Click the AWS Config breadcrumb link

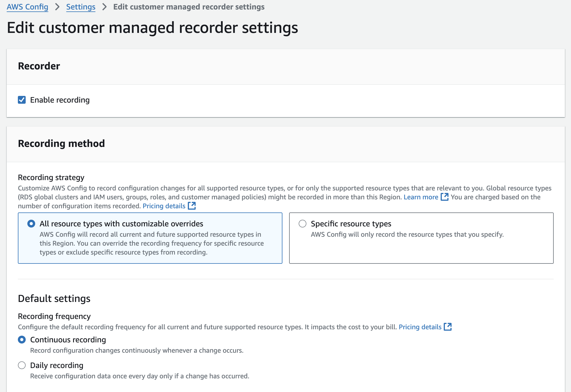coord(27,7)
